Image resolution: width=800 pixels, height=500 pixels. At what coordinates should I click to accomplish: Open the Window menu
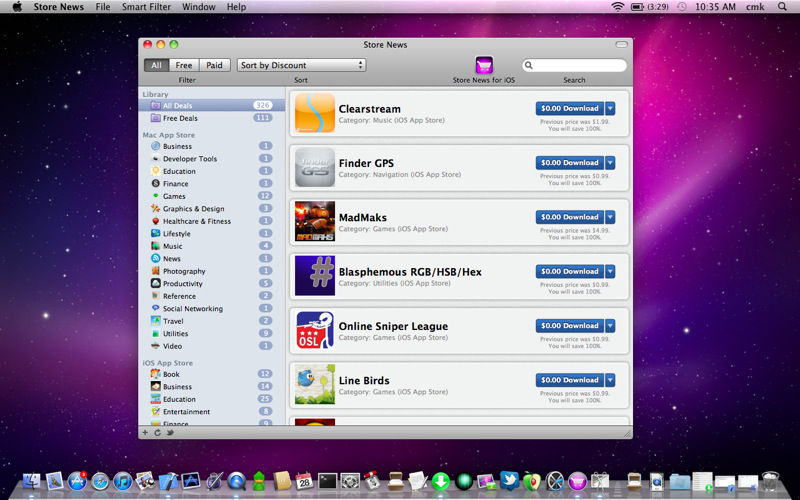point(198,7)
